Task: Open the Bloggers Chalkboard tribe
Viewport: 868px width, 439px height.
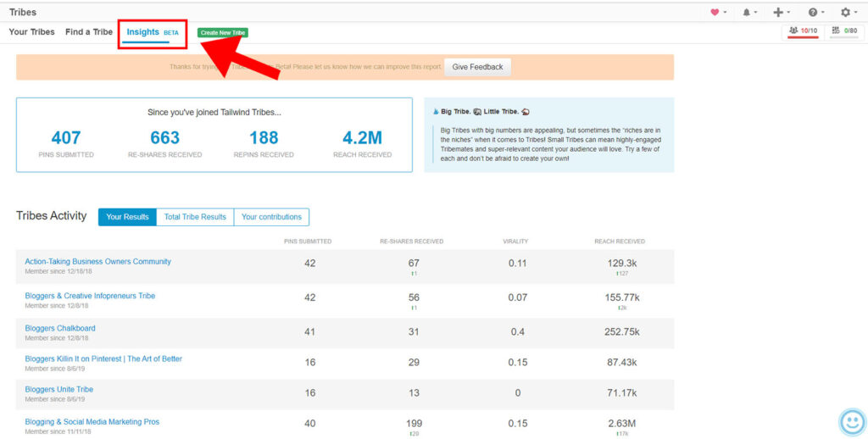Action: pyautogui.click(x=60, y=328)
